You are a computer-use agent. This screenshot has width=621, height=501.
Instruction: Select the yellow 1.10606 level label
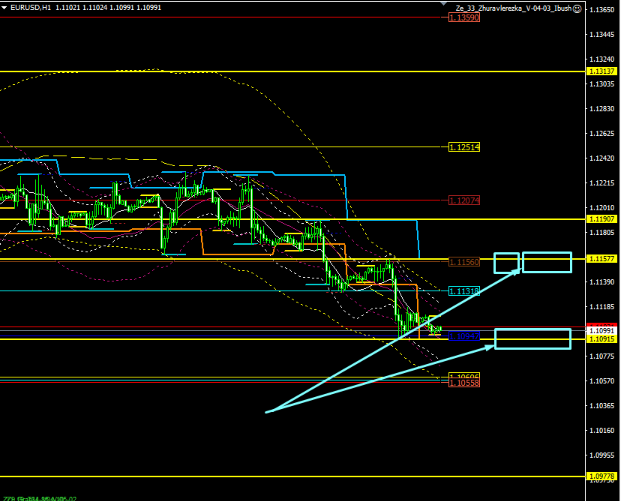(x=463, y=376)
